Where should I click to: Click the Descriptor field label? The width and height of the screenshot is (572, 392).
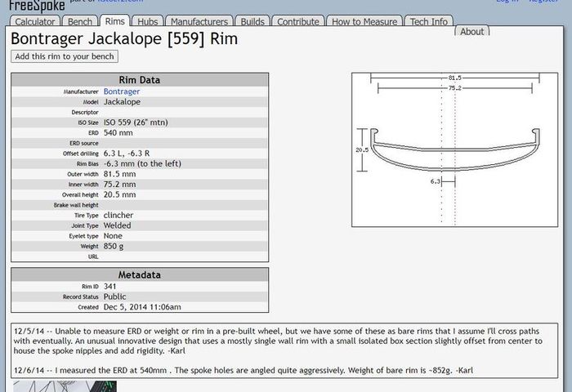85,113
